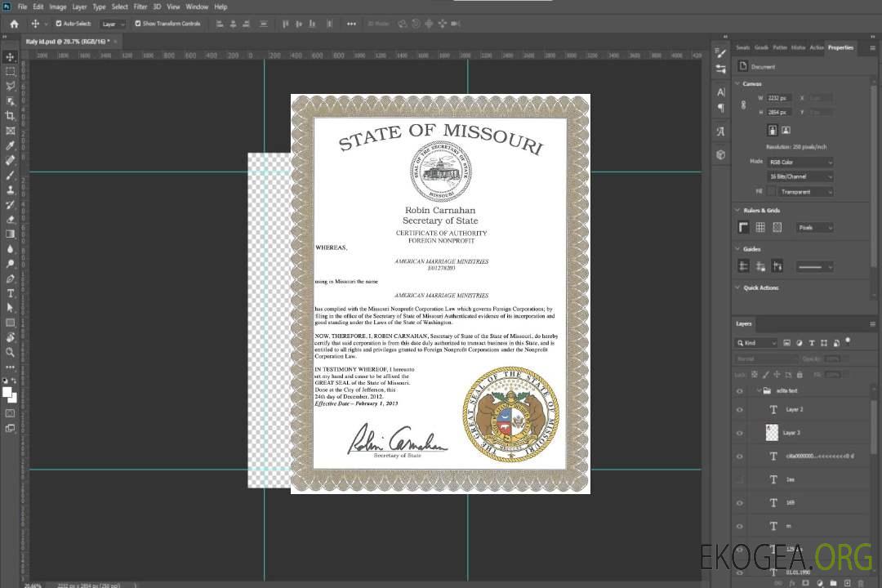Hide the edita text group
882x588 pixels.
pyautogui.click(x=740, y=390)
